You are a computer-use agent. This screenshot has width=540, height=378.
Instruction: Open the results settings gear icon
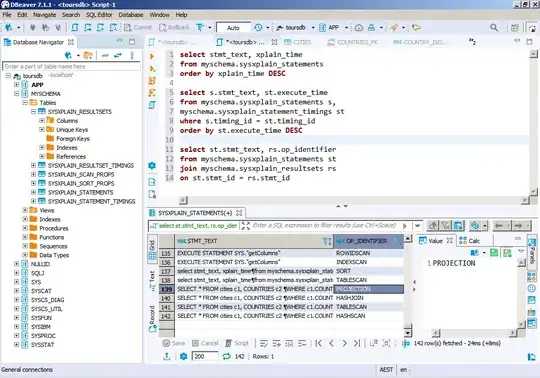pos(184,356)
